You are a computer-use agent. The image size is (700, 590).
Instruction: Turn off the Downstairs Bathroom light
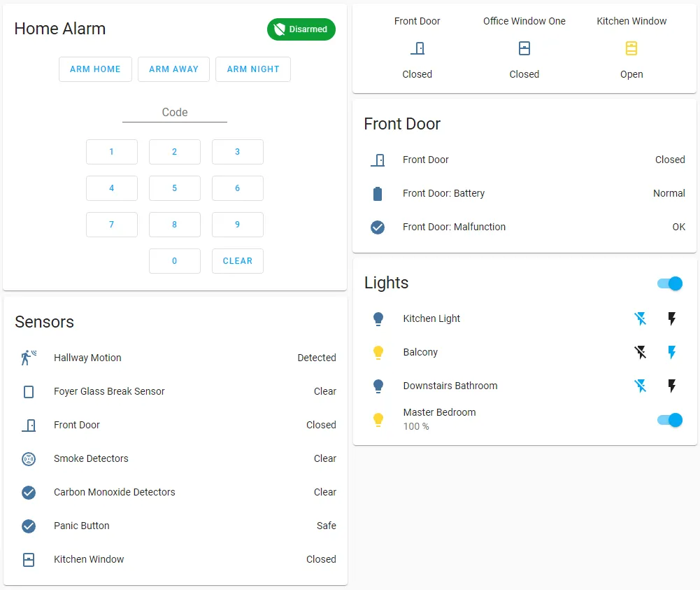click(x=640, y=386)
